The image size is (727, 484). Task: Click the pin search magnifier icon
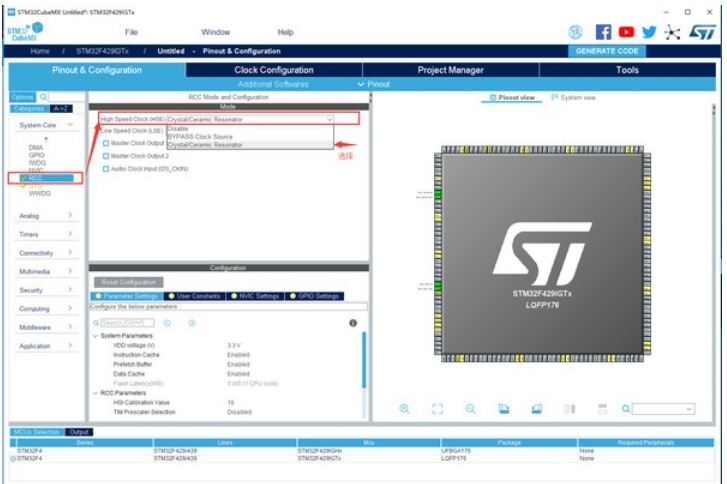(x=625, y=408)
